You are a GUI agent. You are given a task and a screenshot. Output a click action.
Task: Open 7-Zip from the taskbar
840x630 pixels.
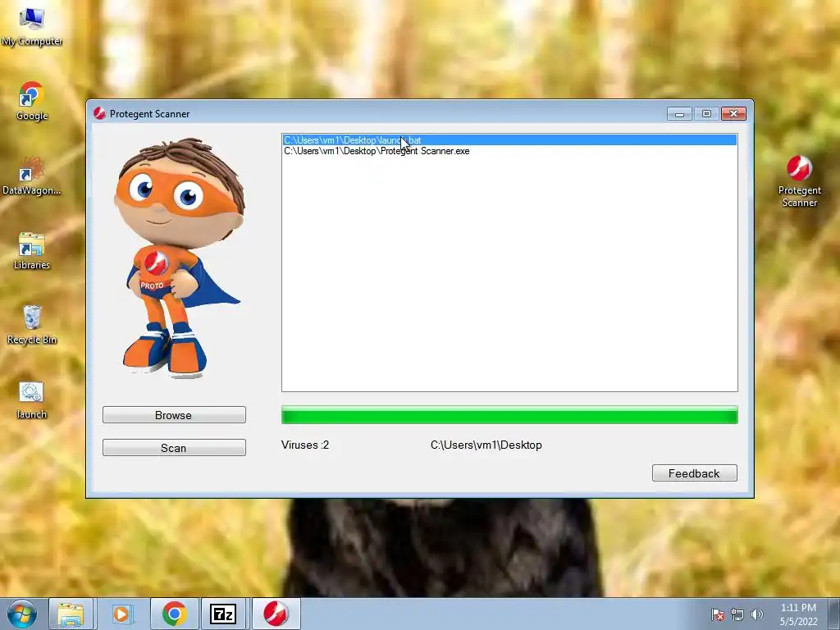[223, 614]
